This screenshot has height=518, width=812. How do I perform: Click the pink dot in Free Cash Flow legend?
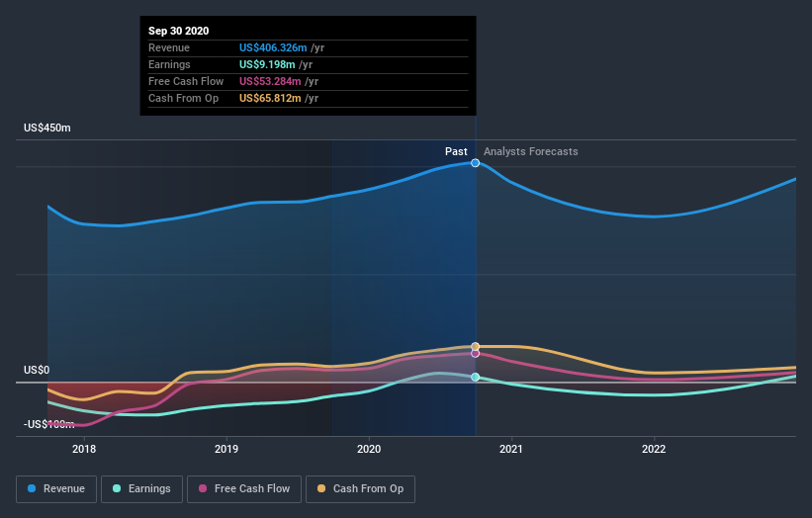pos(203,488)
